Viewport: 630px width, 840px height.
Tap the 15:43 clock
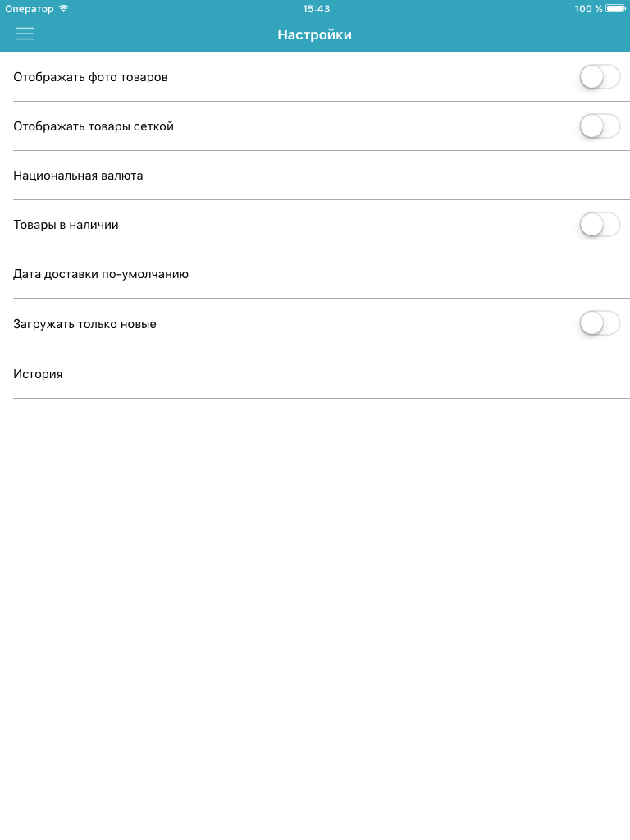click(316, 8)
